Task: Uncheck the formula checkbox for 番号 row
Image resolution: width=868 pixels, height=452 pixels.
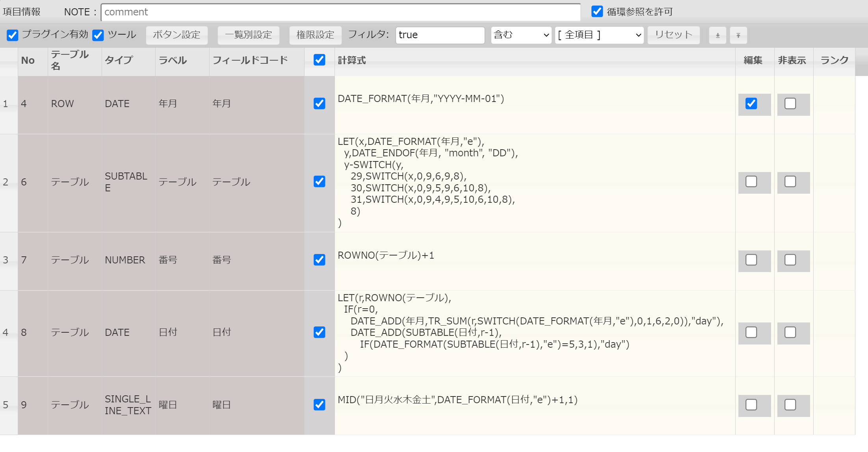Action: click(319, 260)
